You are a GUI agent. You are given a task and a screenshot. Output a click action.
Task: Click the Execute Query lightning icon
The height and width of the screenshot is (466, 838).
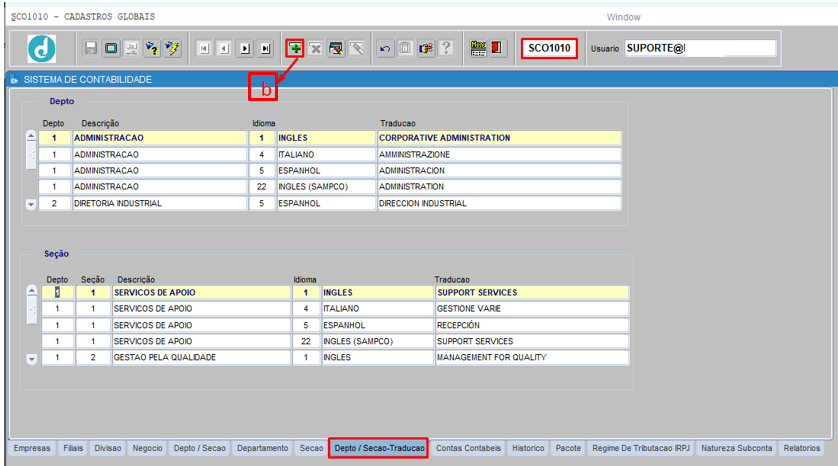coord(172,49)
